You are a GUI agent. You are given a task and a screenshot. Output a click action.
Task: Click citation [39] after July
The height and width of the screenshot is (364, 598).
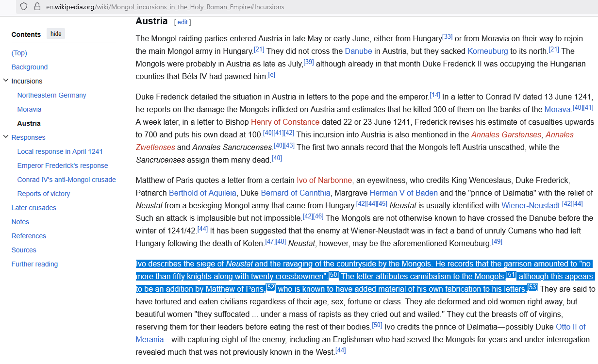tap(309, 62)
